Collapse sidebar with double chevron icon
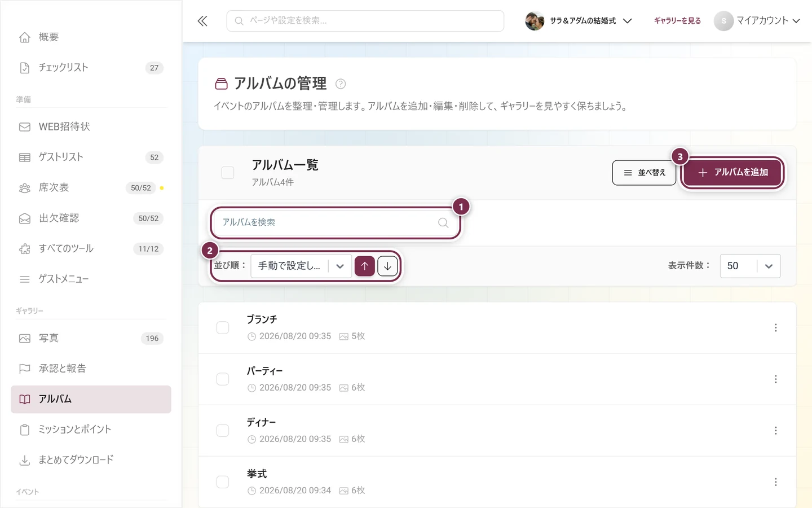The height and width of the screenshot is (508, 812). point(202,21)
